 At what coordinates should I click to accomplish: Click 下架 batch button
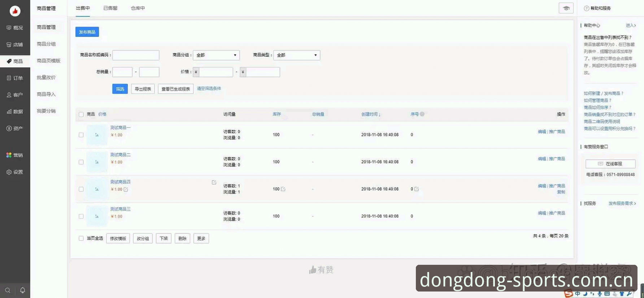(164, 238)
